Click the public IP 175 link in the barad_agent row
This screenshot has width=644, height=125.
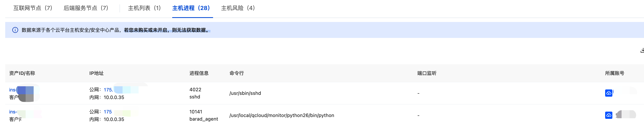tap(108, 112)
